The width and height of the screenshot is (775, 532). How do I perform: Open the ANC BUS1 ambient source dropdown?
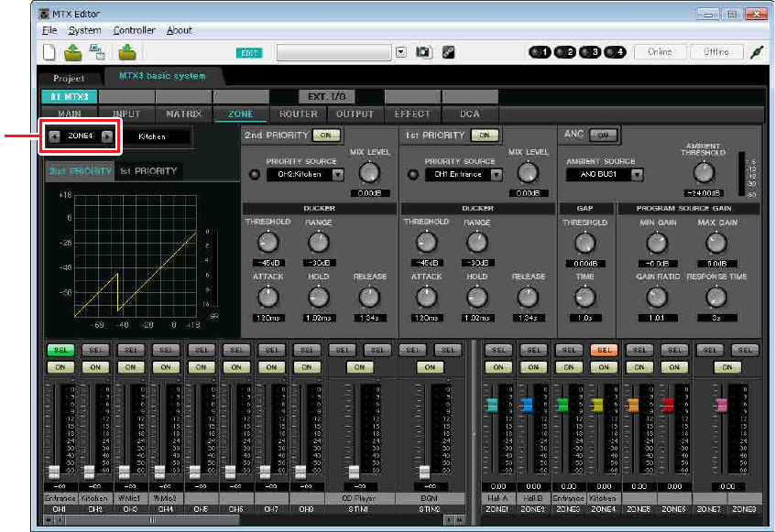click(637, 174)
